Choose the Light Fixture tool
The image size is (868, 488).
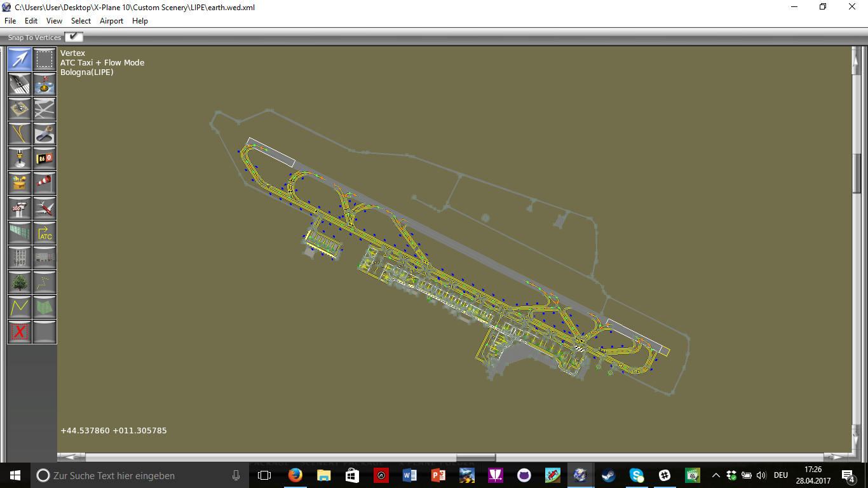tap(20, 159)
